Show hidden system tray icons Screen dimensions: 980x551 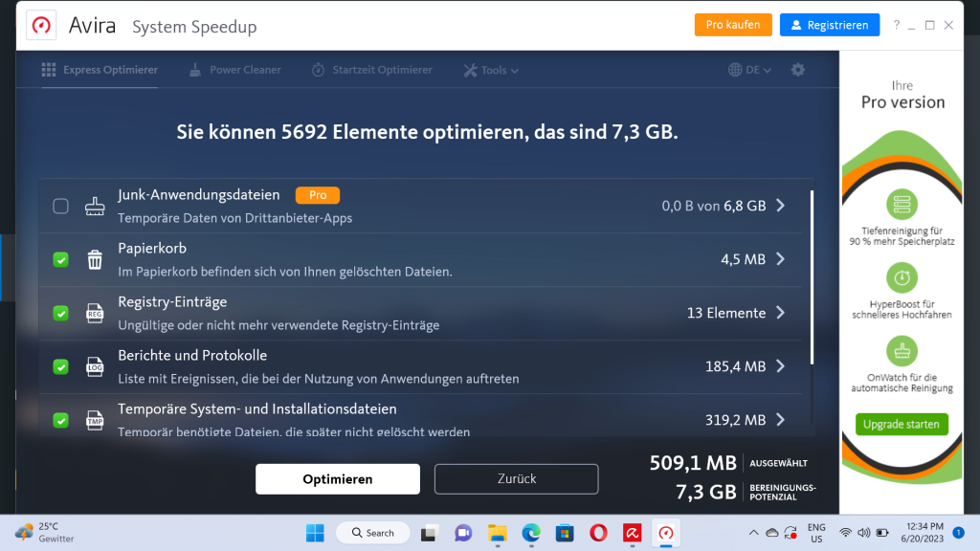point(754,533)
